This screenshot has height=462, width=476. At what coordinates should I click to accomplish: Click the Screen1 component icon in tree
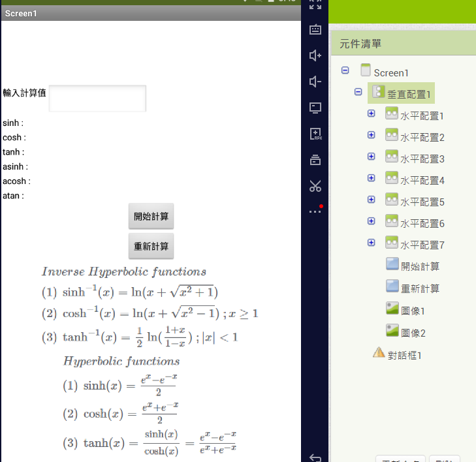coord(366,70)
